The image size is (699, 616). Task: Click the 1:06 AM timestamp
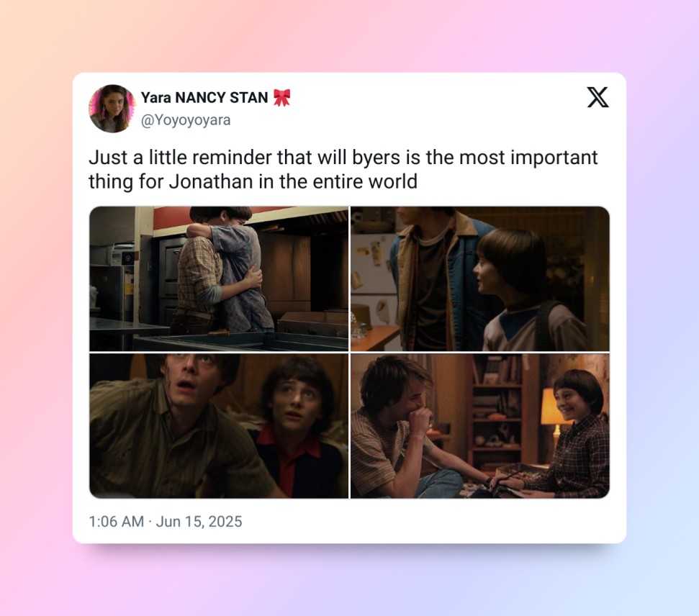click(116, 521)
